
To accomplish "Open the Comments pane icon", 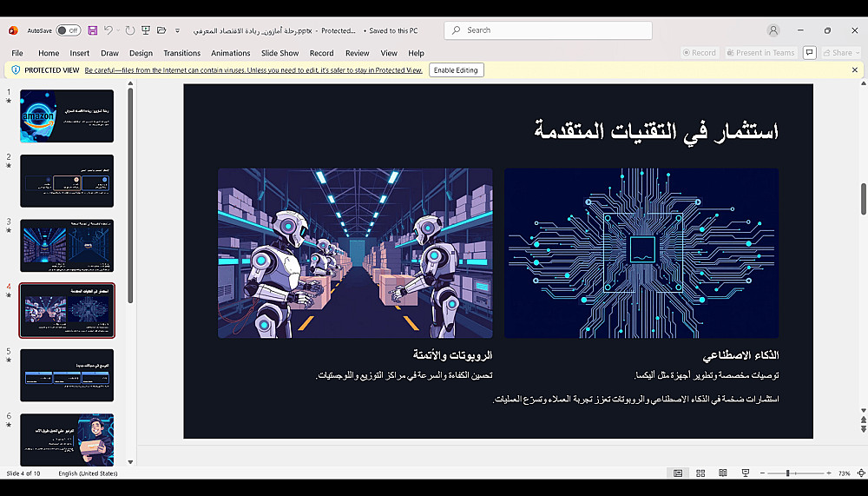I will [x=809, y=53].
